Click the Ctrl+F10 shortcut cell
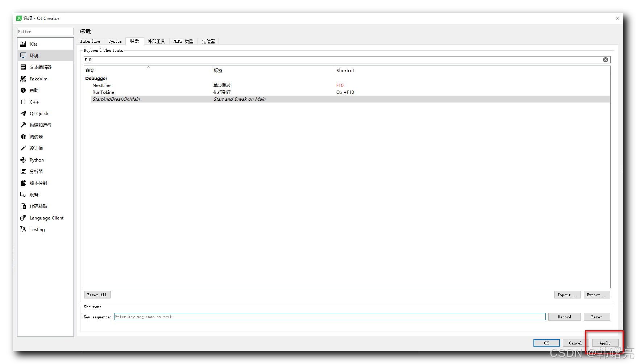This screenshot has height=364, width=636. [345, 92]
